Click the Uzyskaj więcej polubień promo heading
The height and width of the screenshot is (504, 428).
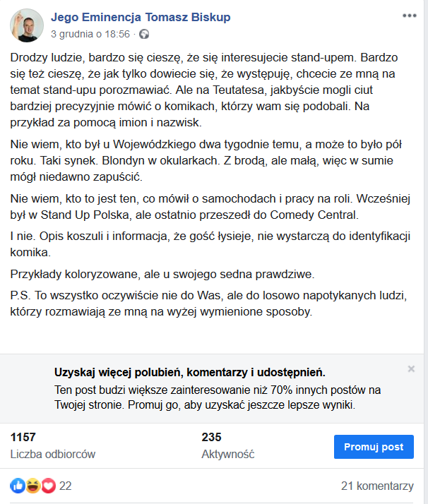coord(189,372)
